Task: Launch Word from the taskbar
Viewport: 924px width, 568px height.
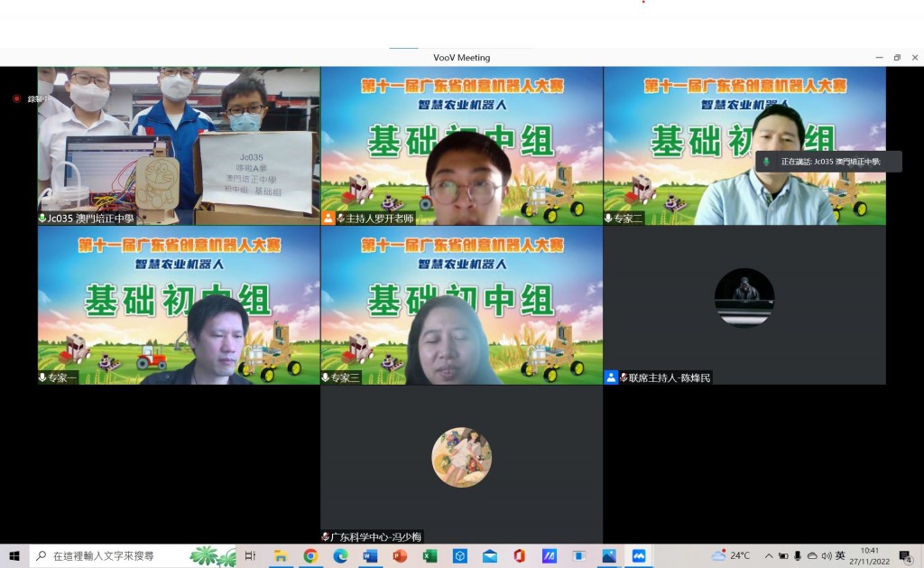Action: coord(370,556)
